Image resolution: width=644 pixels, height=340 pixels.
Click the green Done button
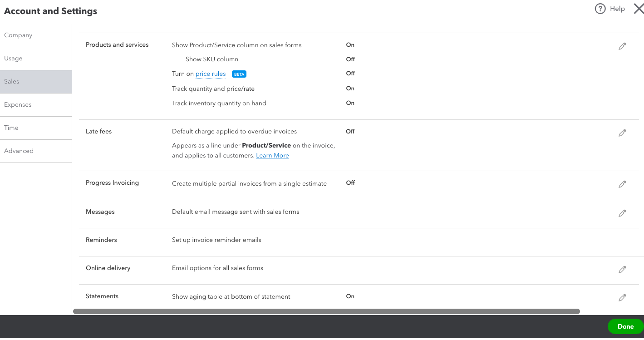625,326
